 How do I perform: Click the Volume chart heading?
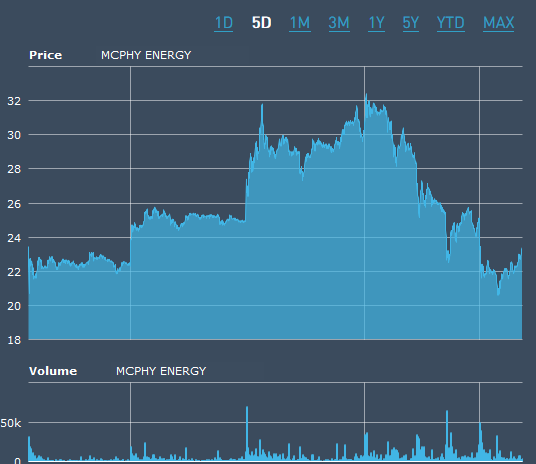(53, 371)
